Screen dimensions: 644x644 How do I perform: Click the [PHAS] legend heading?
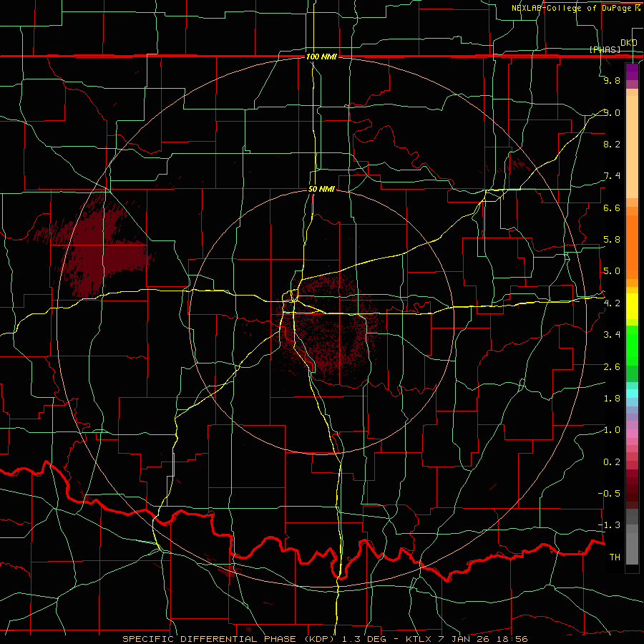click(x=605, y=49)
